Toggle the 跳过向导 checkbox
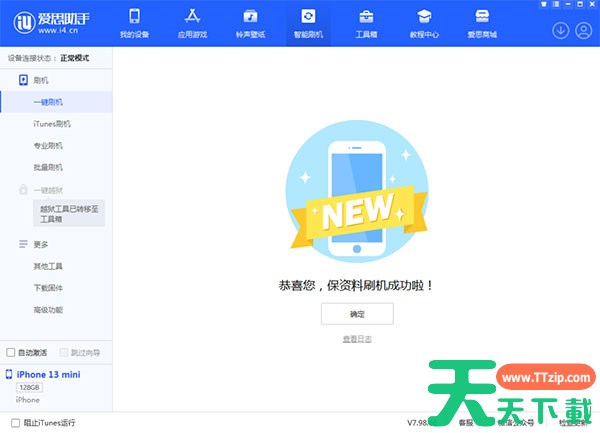This screenshot has width=600, height=433. (64, 352)
